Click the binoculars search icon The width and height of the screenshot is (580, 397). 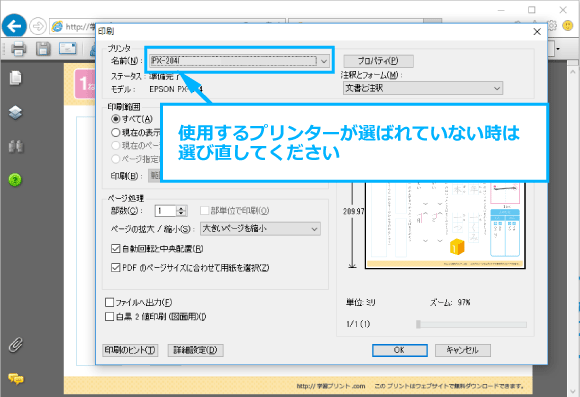pos(16,147)
